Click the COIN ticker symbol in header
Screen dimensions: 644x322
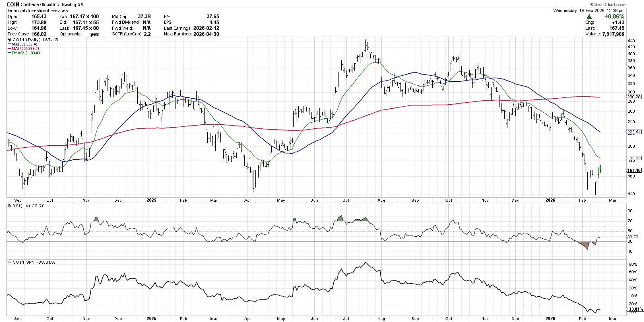[13, 4]
